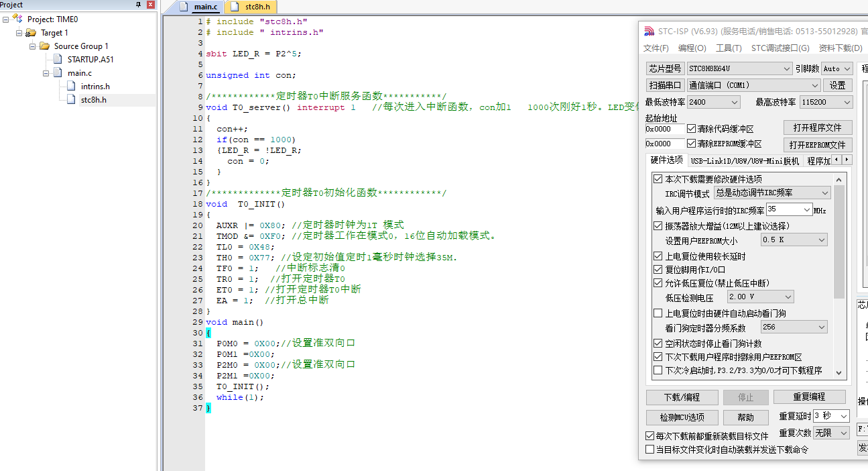
Task: Click the main.c file icon in the project tree
Action: 58,72
